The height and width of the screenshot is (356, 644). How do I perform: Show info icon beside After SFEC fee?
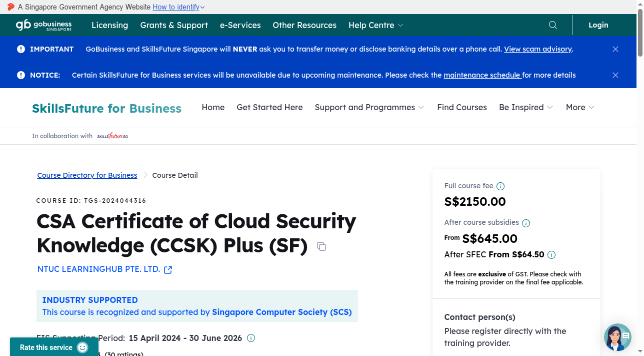coord(551,255)
